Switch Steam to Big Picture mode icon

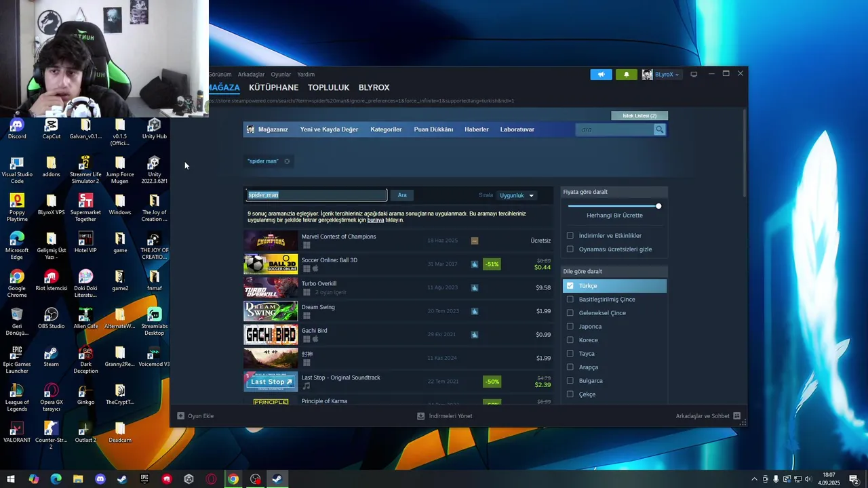point(694,75)
